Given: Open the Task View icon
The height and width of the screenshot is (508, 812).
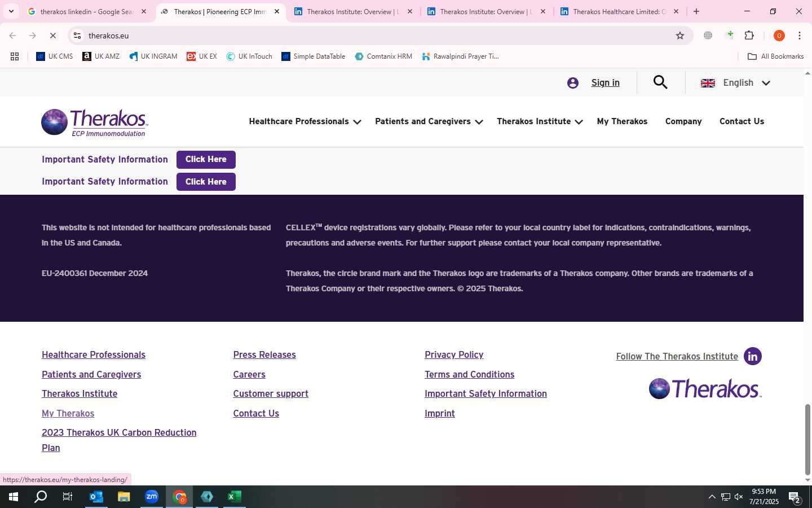Looking at the screenshot, I should coord(68,497).
